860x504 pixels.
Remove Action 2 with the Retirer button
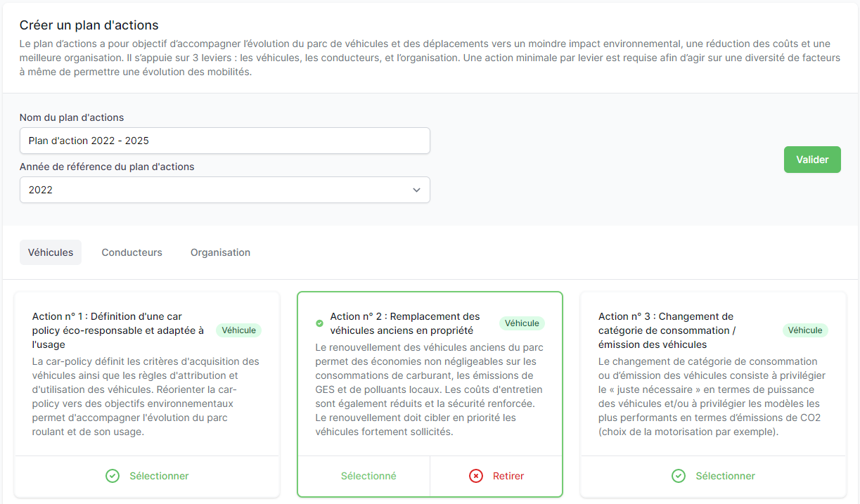point(508,476)
